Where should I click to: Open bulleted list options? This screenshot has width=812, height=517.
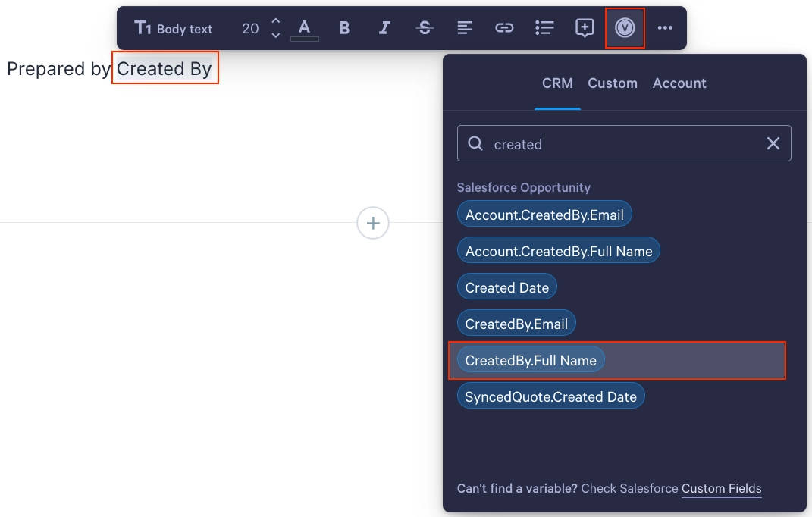click(544, 28)
